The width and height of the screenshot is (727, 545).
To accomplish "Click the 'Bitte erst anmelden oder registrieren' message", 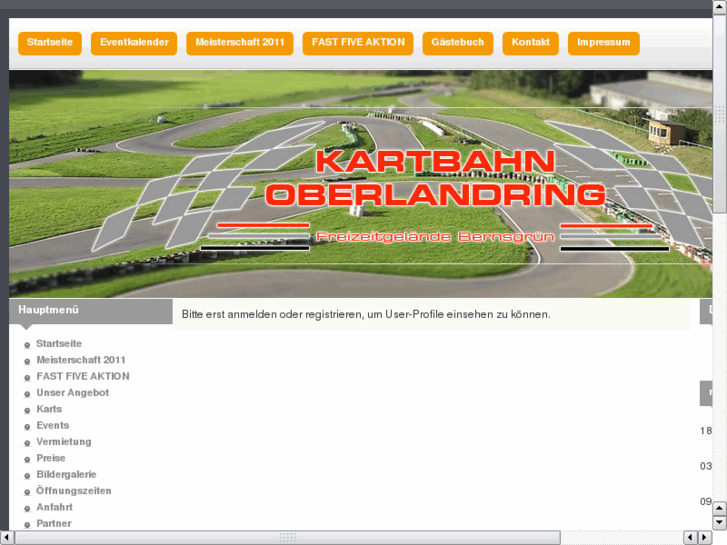I will coord(366,314).
